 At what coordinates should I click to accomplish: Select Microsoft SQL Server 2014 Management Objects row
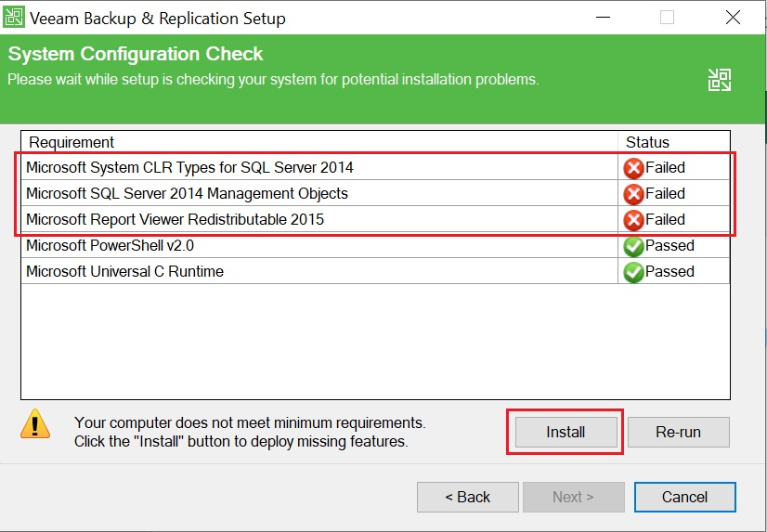tap(375, 193)
